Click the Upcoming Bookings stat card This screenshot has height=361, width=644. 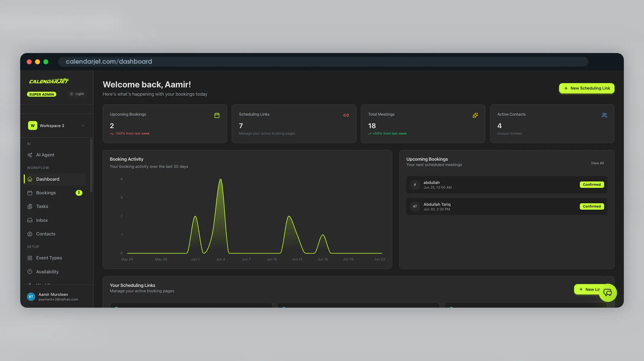(165, 124)
